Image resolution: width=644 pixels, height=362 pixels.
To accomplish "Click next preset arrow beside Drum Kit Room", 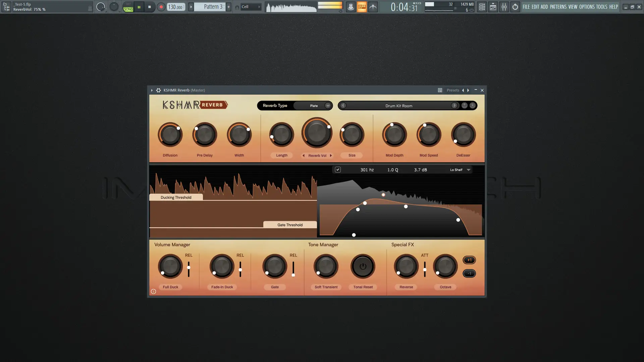I will [x=454, y=106].
